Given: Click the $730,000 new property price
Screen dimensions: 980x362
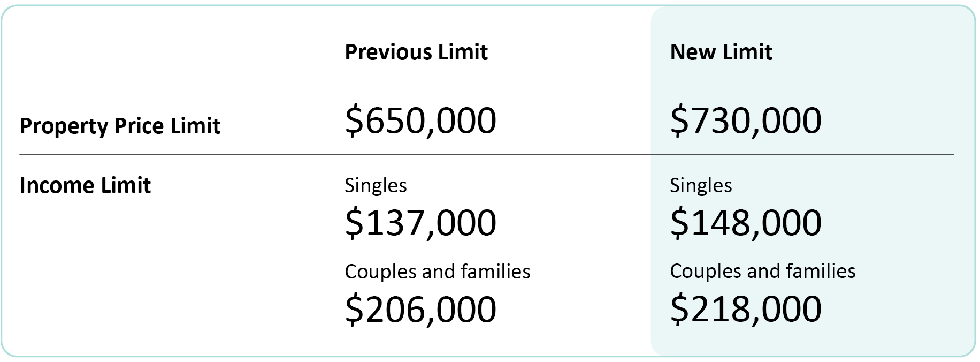Looking at the screenshot, I should point(746,120).
